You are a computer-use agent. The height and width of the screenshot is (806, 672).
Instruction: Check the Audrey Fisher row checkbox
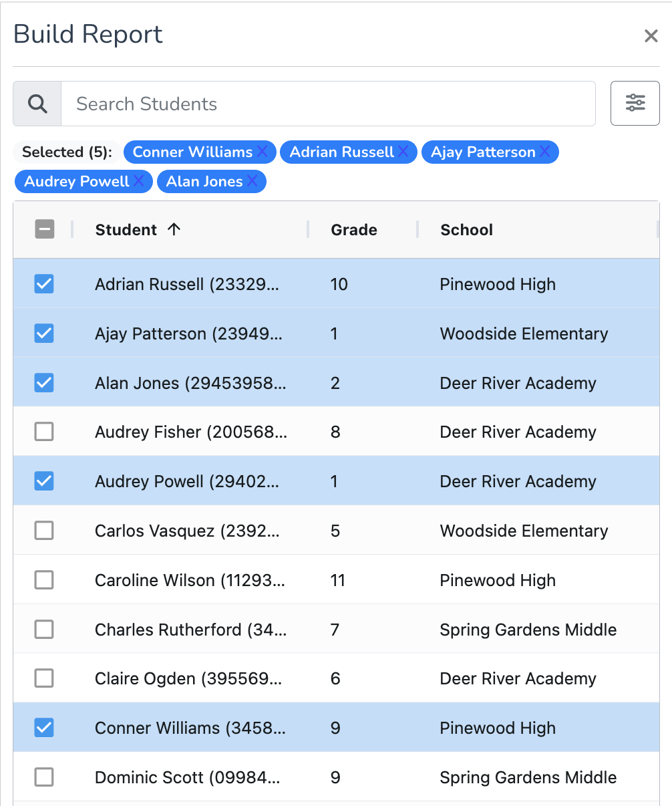(x=44, y=432)
